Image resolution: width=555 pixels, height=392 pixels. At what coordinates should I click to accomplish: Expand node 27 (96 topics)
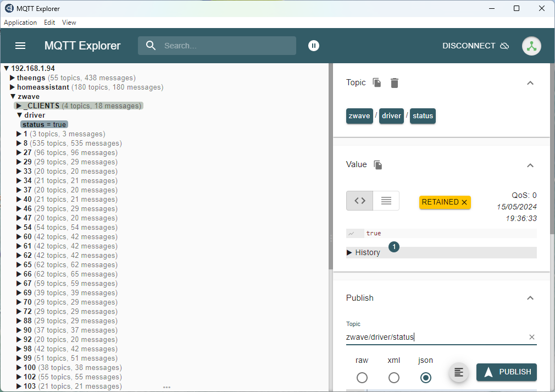(x=19, y=153)
